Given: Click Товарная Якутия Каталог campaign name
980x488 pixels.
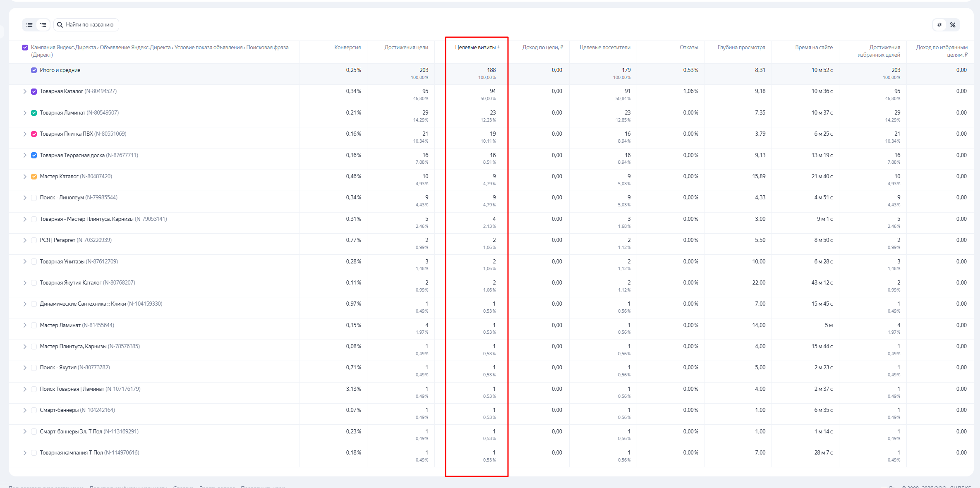Looking at the screenshot, I should 70,283.
